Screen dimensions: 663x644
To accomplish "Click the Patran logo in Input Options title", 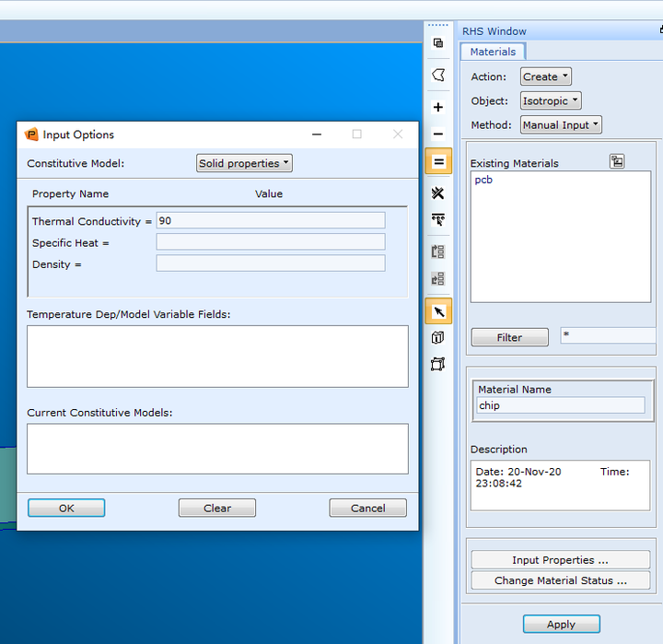I will coord(31,135).
